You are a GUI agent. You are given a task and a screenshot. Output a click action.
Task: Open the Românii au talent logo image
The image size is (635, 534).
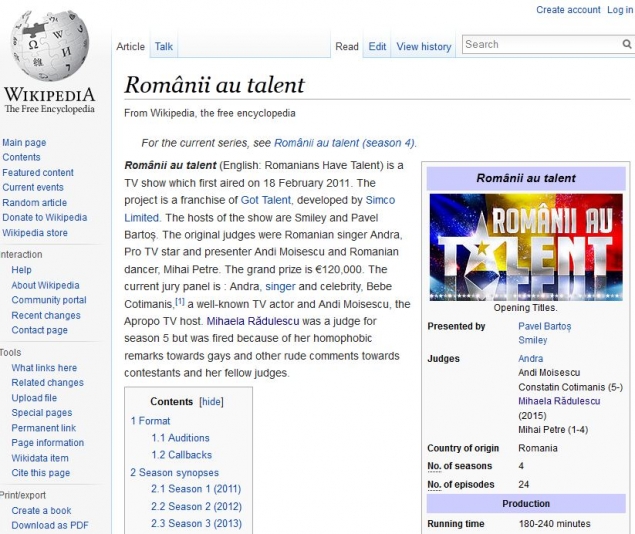pos(526,247)
